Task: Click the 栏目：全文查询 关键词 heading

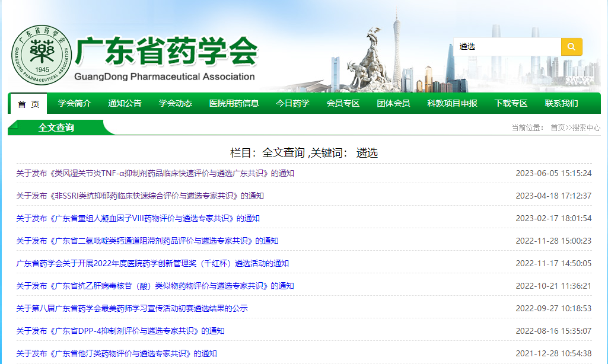Action: 304,153
